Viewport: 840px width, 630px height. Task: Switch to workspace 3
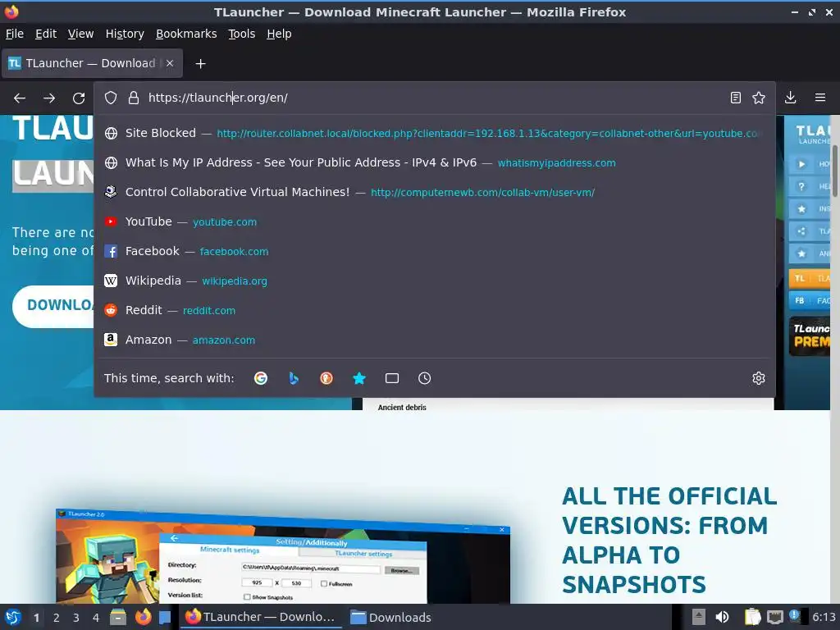[76, 618]
